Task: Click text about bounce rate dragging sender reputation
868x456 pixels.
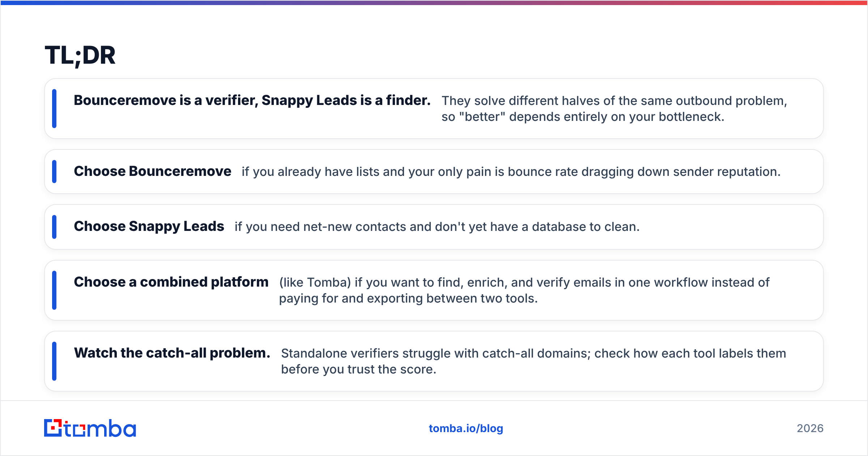Action: pyautogui.click(x=511, y=172)
